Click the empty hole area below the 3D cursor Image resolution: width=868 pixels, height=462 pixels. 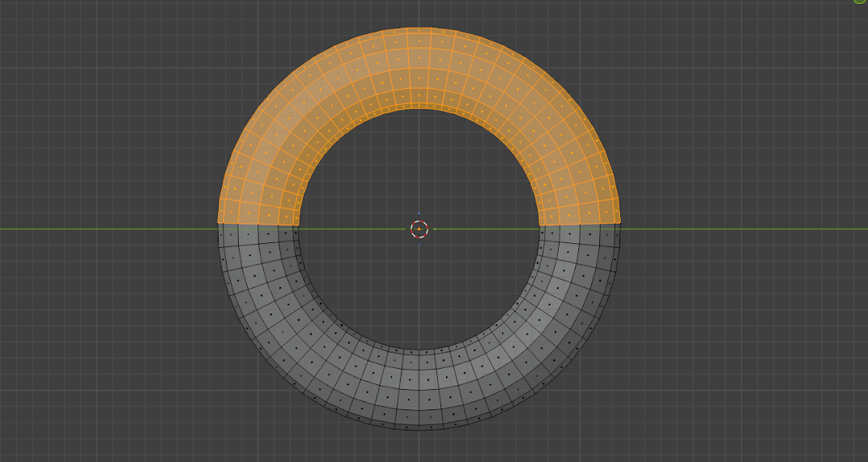(419, 300)
